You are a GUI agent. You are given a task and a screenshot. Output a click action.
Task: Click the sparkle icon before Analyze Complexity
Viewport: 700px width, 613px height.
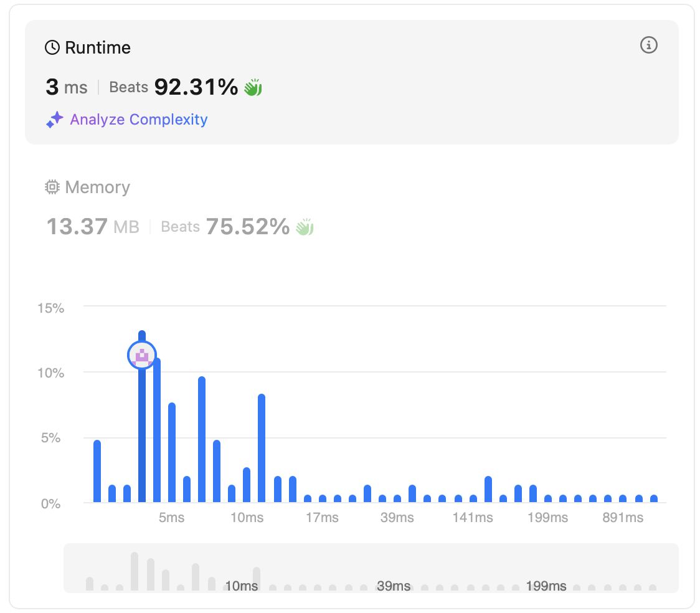(55, 120)
